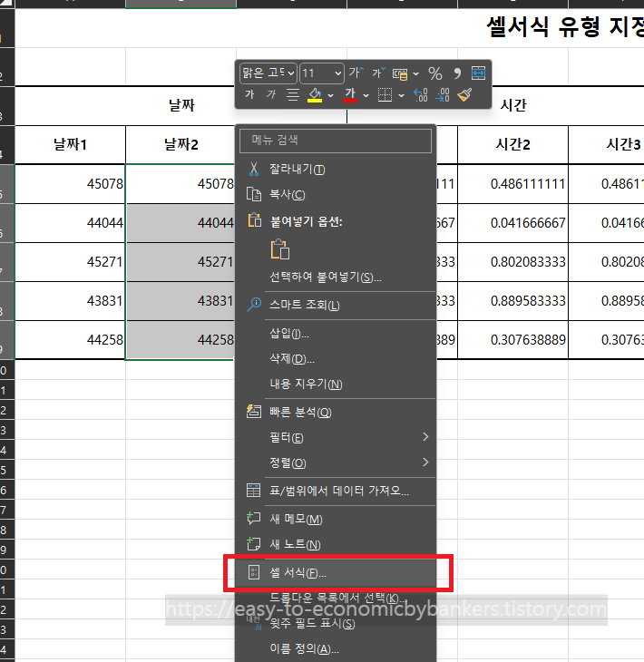Apply percent style format
Screen dimensions: 644x662
click(x=435, y=73)
